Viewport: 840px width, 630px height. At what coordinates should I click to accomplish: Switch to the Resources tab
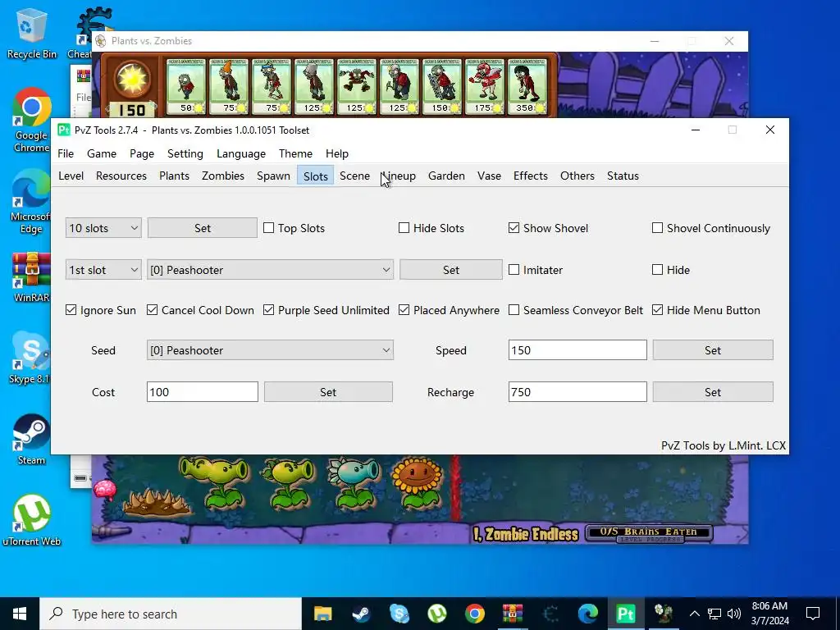click(x=121, y=176)
